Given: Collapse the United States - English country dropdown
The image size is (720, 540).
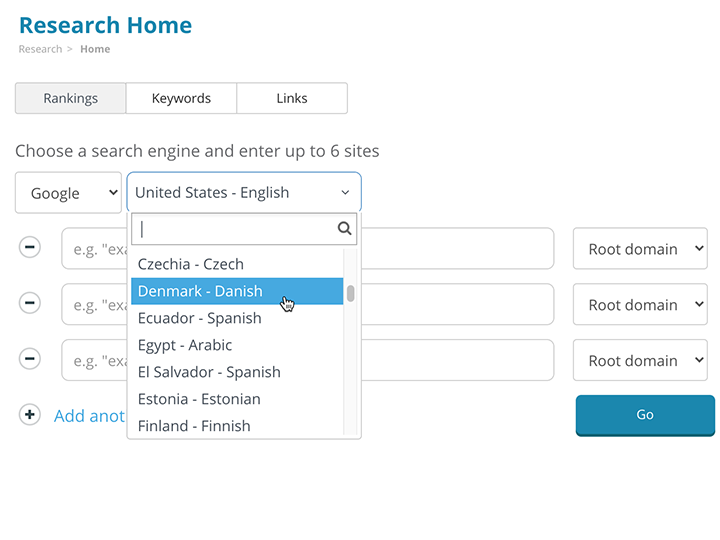Looking at the screenshot, I should pyautogui.click(x=243, y=192).
